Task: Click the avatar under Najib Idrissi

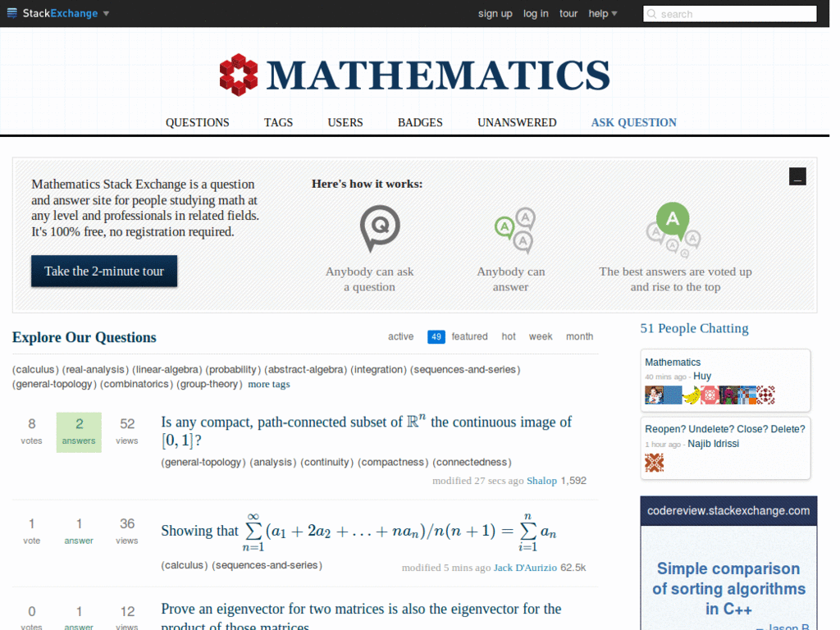Action: tap(654, 463)
